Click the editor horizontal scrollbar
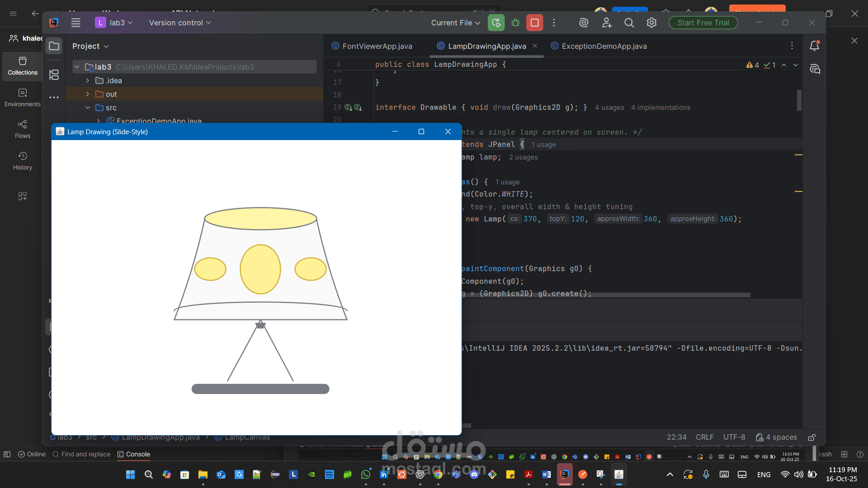 point(606,295)
